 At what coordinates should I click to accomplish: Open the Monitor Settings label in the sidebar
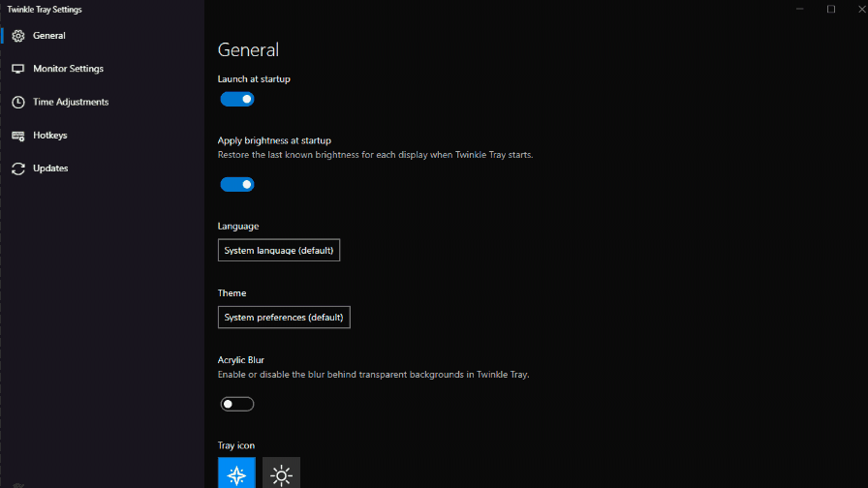[68, 69]
